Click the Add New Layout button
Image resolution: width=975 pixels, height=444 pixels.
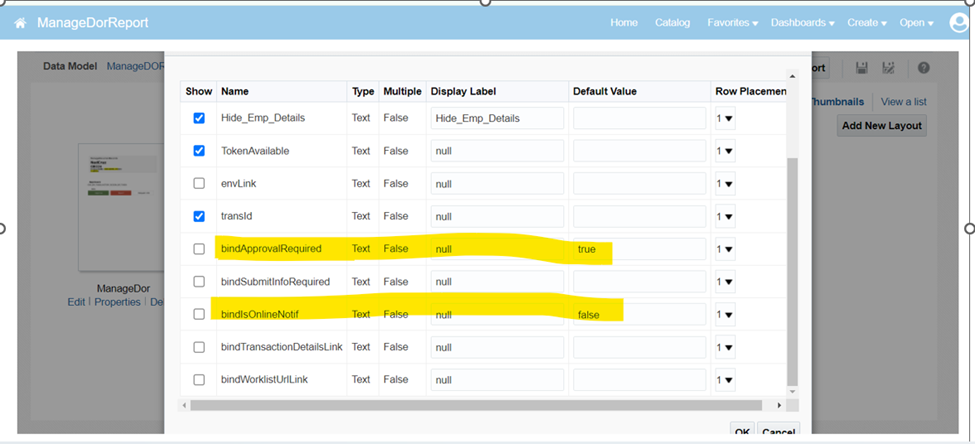click(882, 126)
